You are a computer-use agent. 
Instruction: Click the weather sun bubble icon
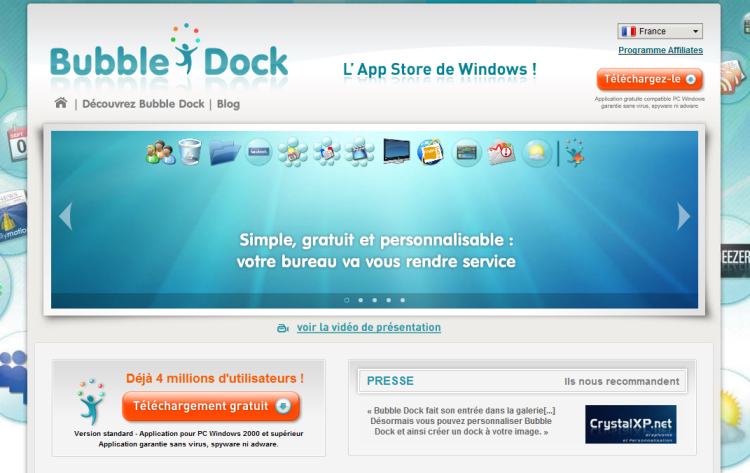pyautogui.click(x=536, y=153)
